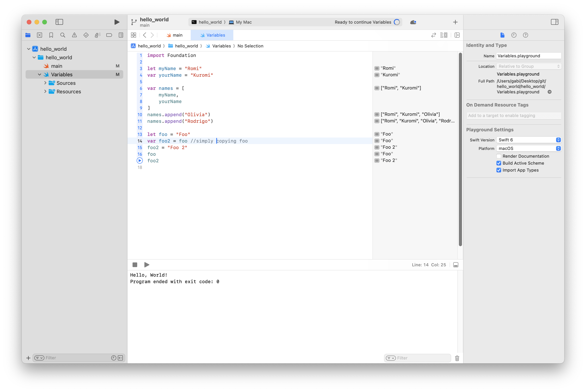
Task: Switch to the main editor tab
Action: [175, 35]
